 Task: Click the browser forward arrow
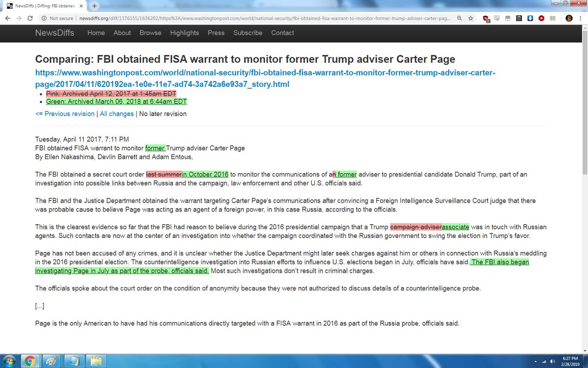(19, 18)
